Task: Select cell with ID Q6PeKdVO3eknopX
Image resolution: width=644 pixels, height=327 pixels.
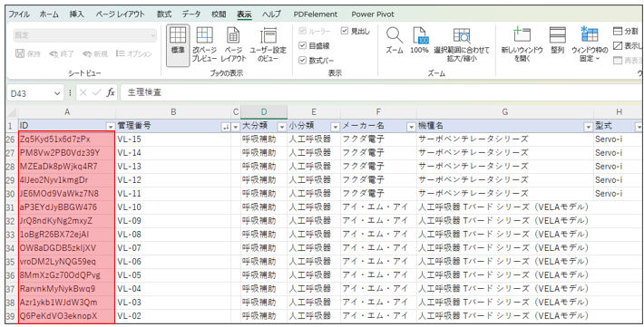Action: tap(67, 316)
